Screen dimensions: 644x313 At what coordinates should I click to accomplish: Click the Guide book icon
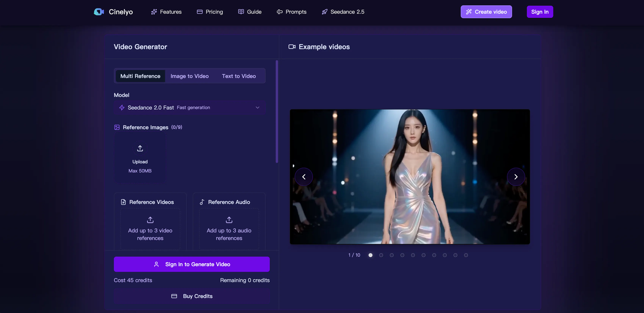click(241, 12)
